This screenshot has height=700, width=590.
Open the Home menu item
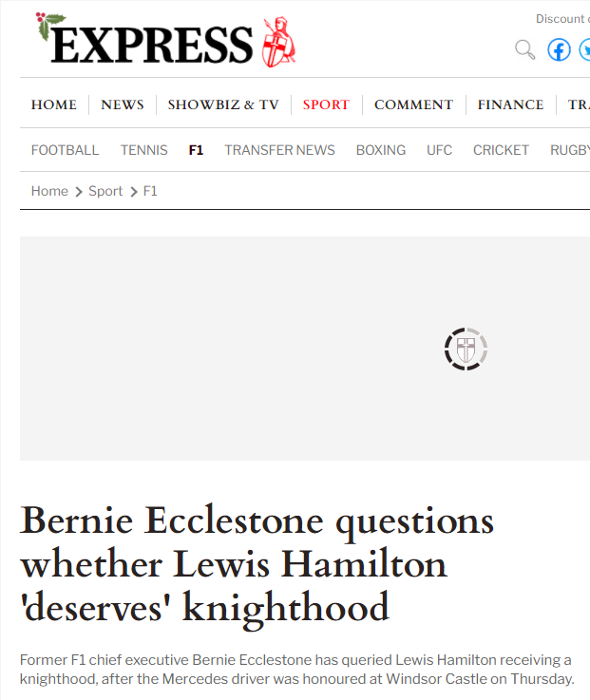[x=54, y=104]
